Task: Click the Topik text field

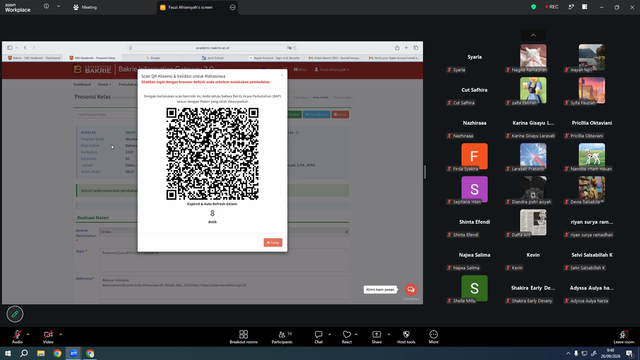Action: tap(224, 260)
